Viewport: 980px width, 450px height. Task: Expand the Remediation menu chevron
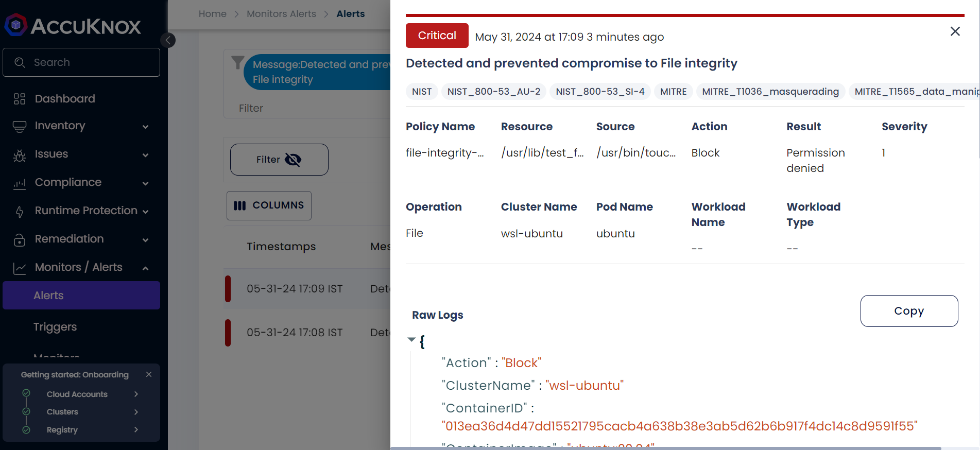[145, 240]
